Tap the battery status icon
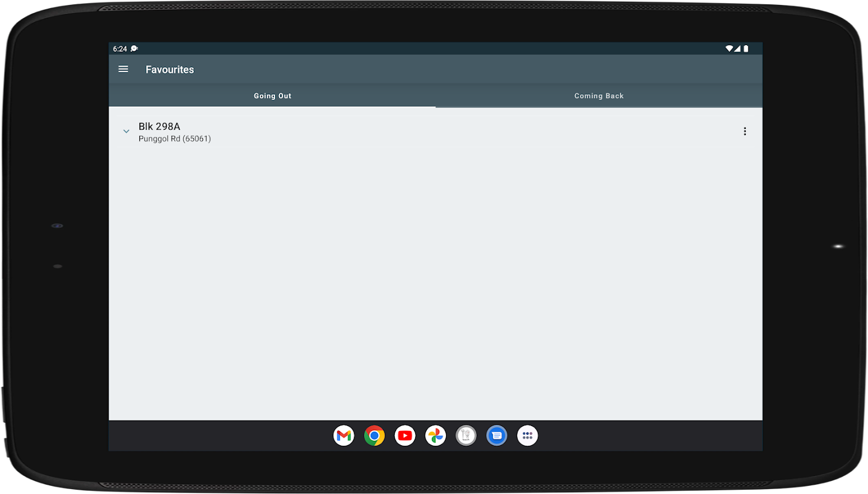 pos(746,49)
